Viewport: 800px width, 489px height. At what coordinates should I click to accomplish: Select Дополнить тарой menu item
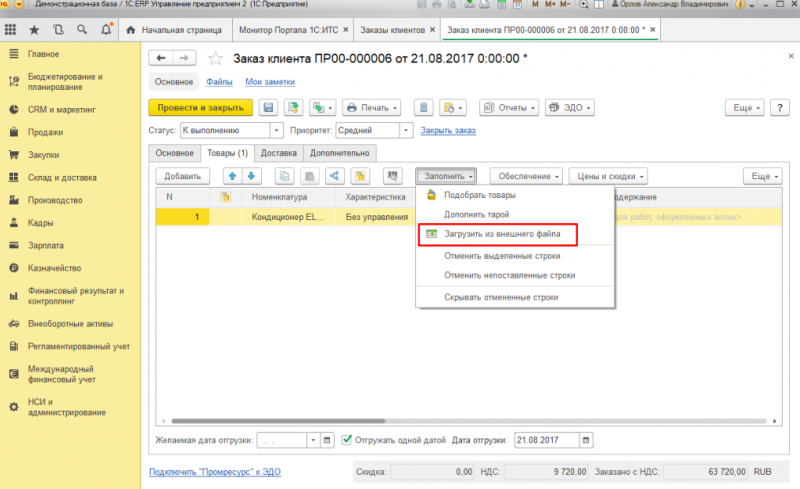pyautogui.click(x=515, y=214)
